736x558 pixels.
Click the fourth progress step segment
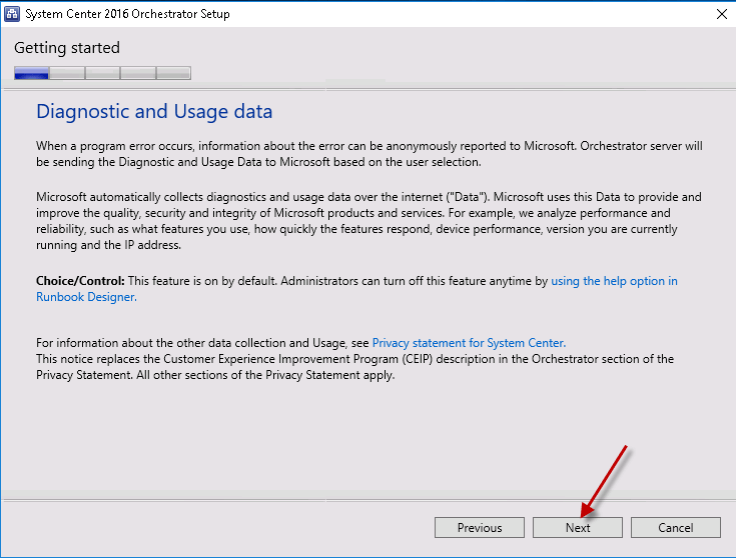[x=137, y=72]
